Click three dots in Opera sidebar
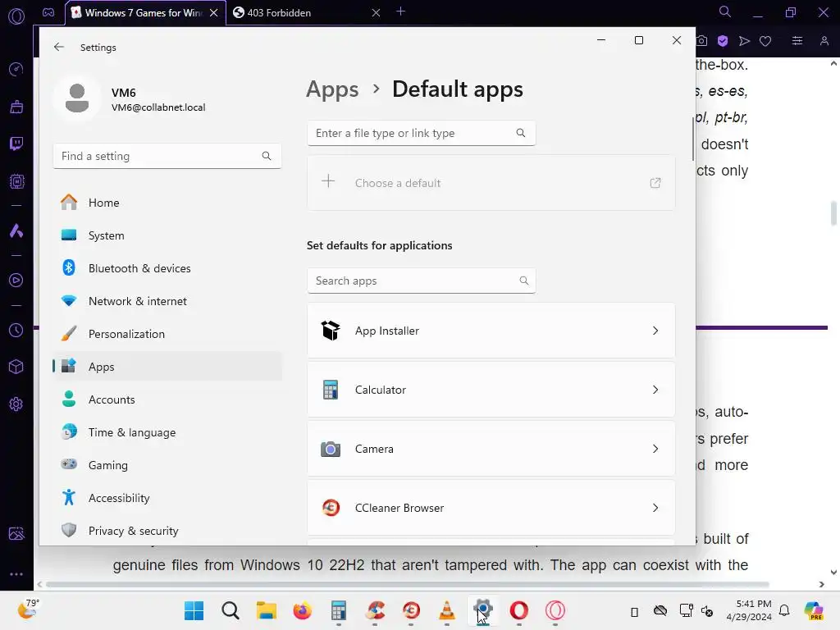This screenshot has height=630, width=840. click(x=16, y=573)
